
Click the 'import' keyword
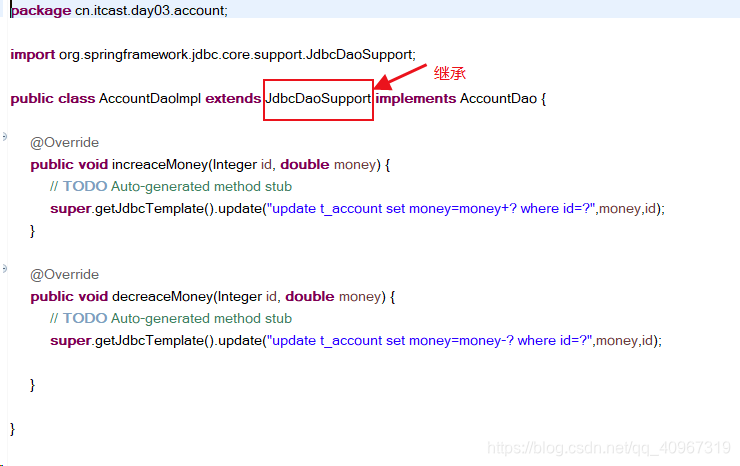click(x=33, y=55)
